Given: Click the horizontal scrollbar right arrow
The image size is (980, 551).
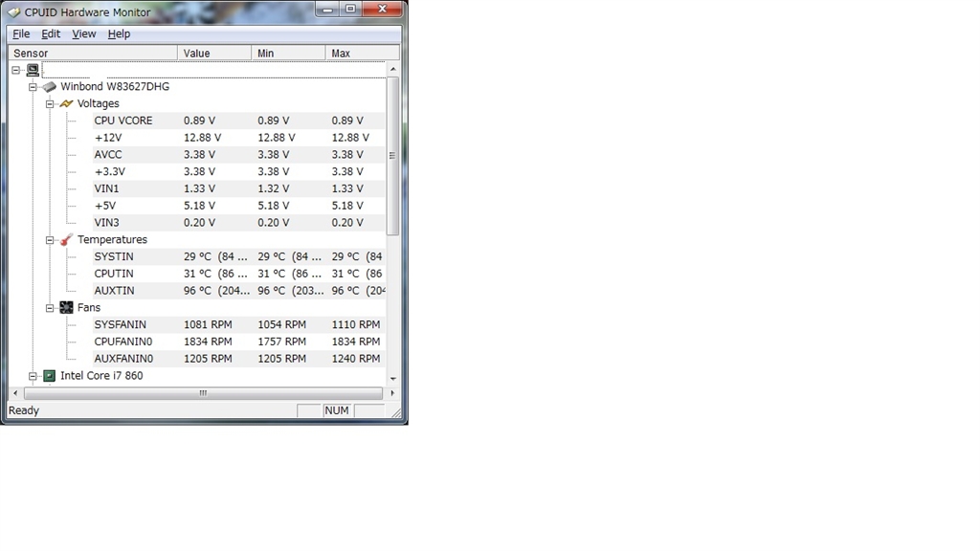Looking at the screenshot, I should (x=391, y=393).
